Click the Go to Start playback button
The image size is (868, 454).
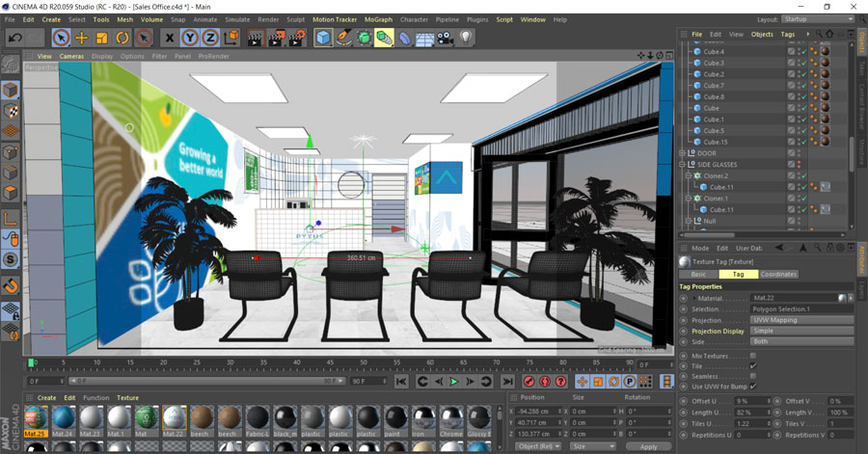click(x=402, y=382)
